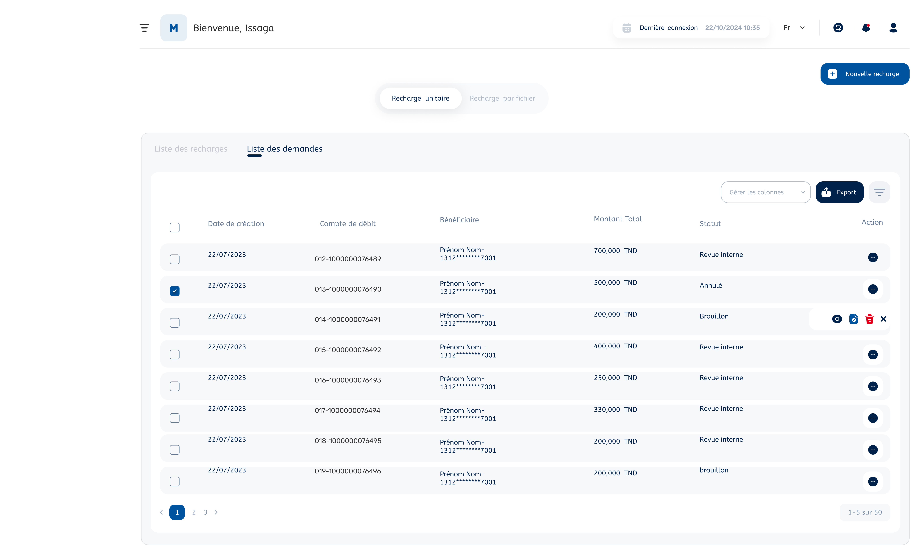Click the blue M logo tile
This screenshot has width=924, height=560.
pyautogui.click(x=174, y=28)
